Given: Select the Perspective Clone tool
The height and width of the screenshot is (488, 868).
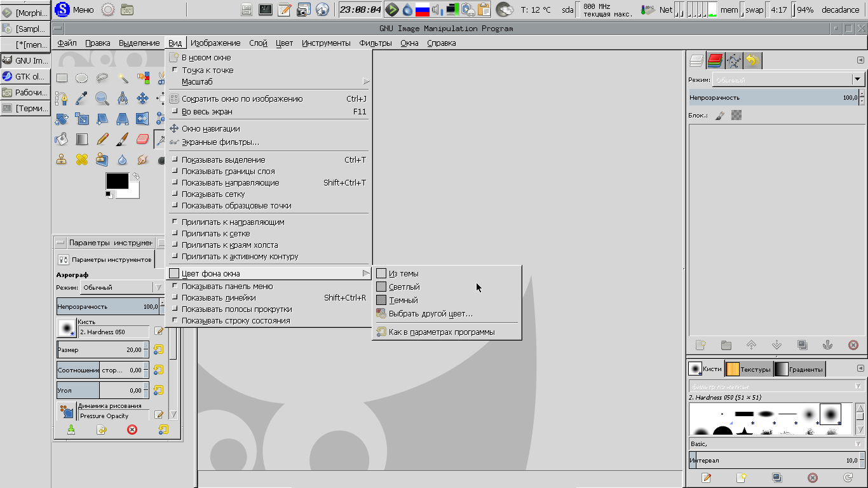Looking at the screenshot, I should pos(102,159).
